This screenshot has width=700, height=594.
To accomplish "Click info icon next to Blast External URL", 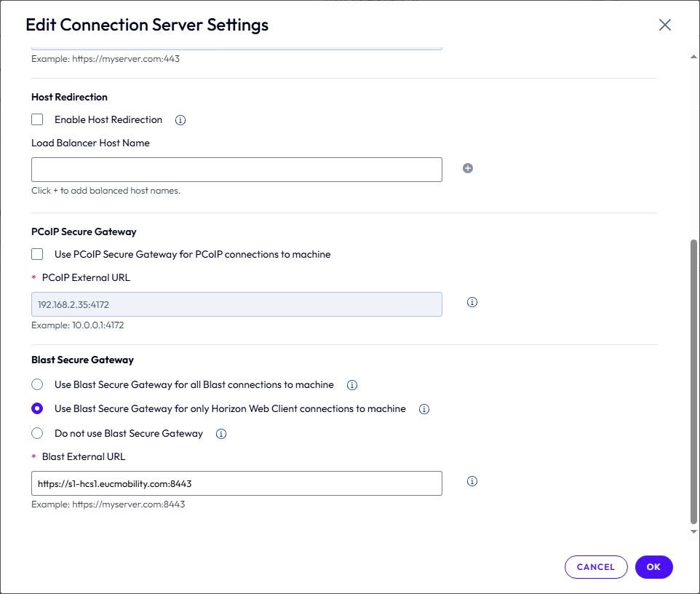I will tap(472, 481).
